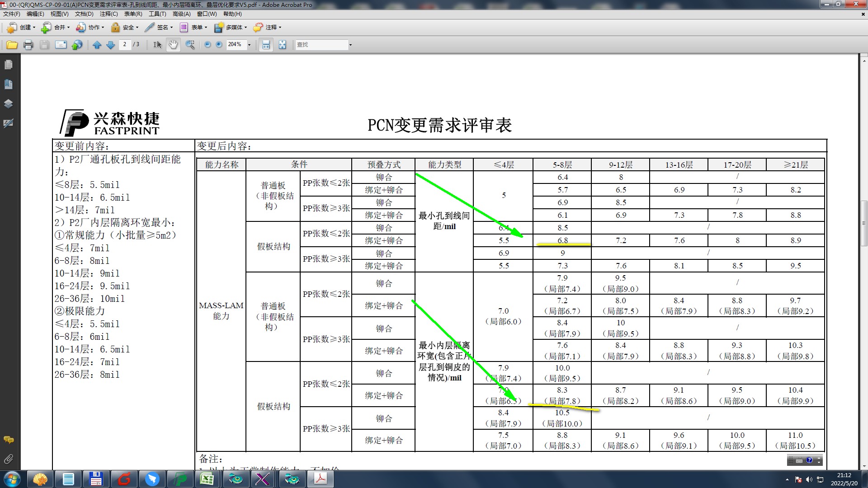Click the zoom out minus button
868x488 pixels.
208,45
